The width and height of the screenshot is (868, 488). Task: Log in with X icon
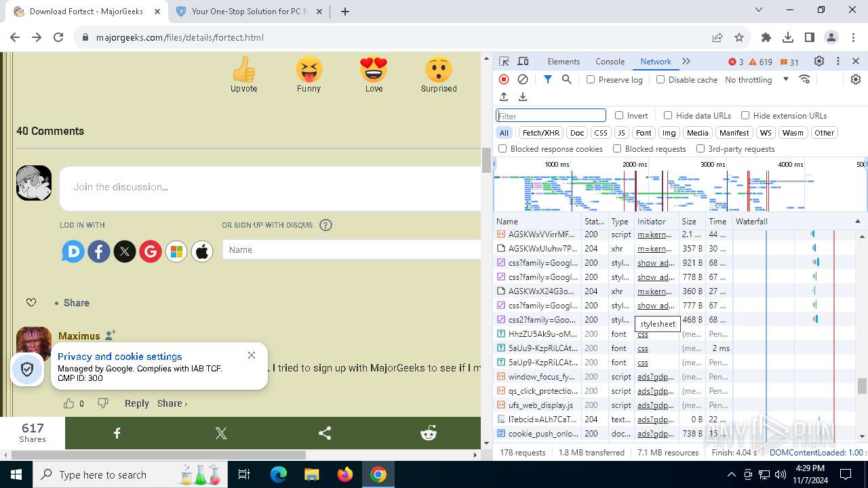coord(125,251)
